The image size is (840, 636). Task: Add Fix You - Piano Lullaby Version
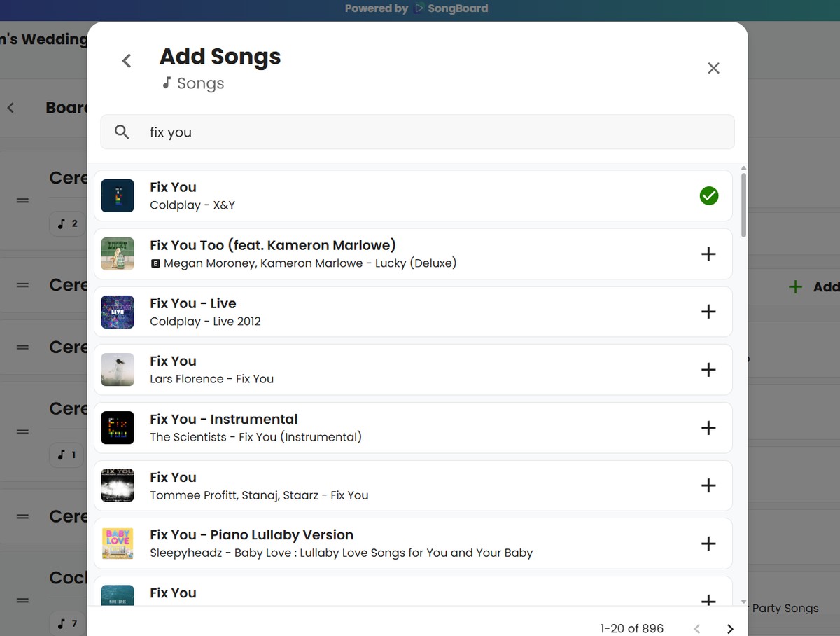click(x=708, y=544)
